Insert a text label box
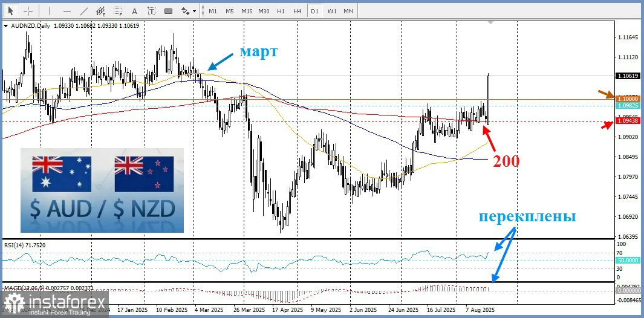The height and width of the screenshot is (318, 644). [151, 11]
